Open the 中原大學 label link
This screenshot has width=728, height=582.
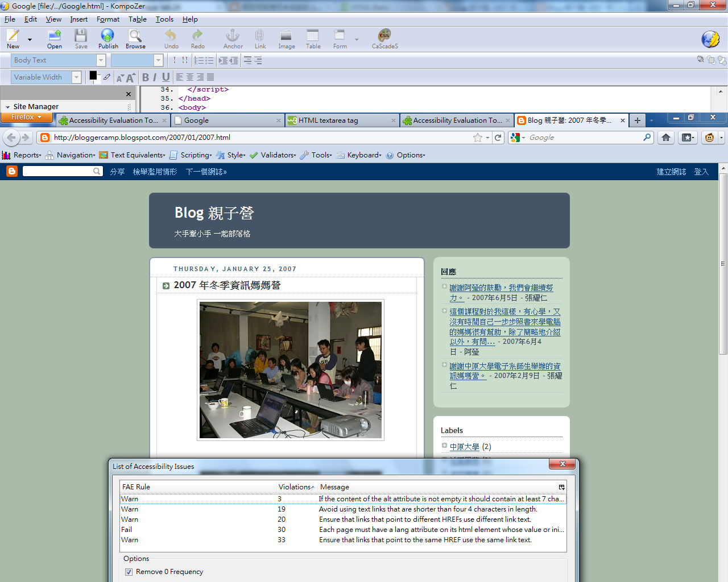(x=464, y=447)
